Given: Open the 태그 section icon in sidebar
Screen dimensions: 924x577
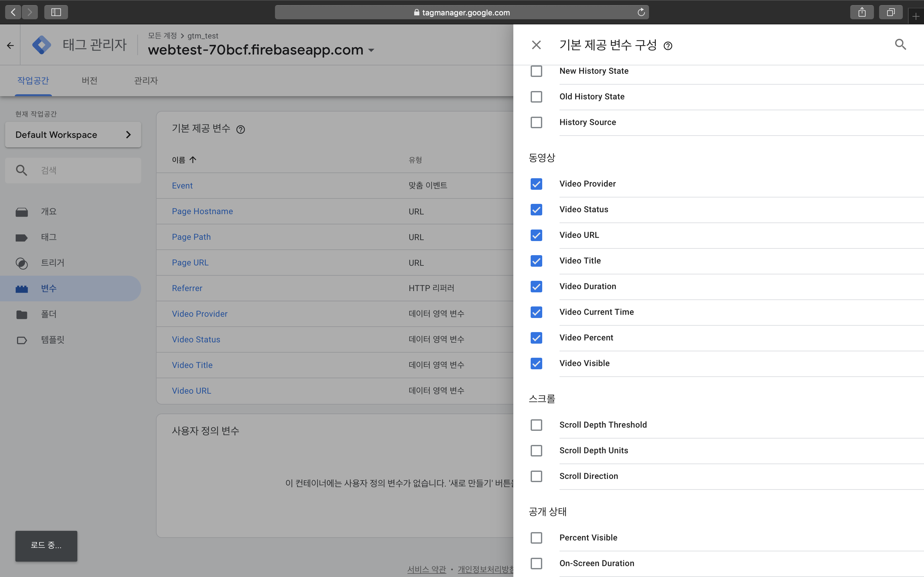Looking at the screenshot, I should point(22,237).
